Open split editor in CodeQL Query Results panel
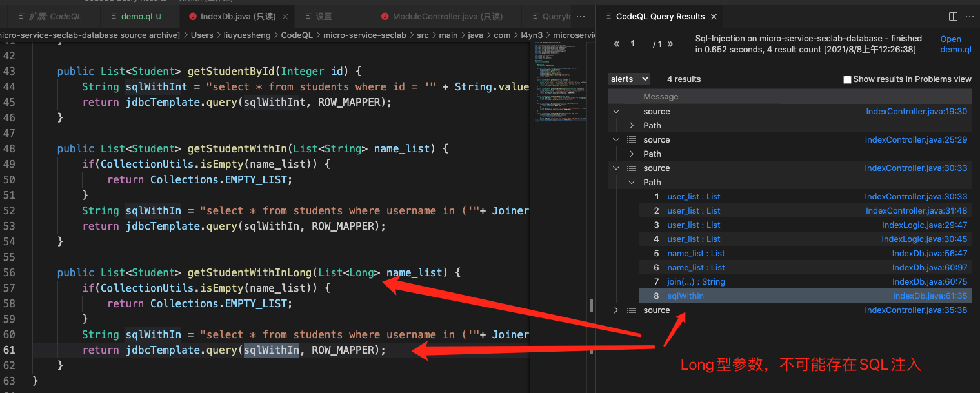 pyautogui.click(x=953, y=16)
